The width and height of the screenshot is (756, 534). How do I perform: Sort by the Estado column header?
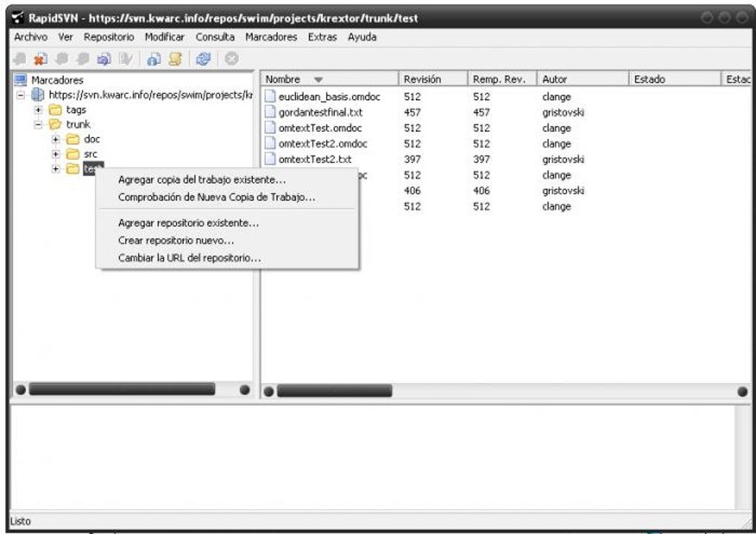tap(674, 79)
